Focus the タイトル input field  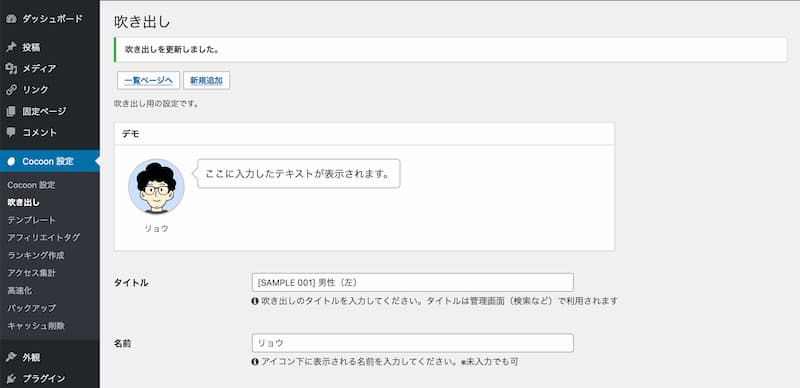point(412,282)
